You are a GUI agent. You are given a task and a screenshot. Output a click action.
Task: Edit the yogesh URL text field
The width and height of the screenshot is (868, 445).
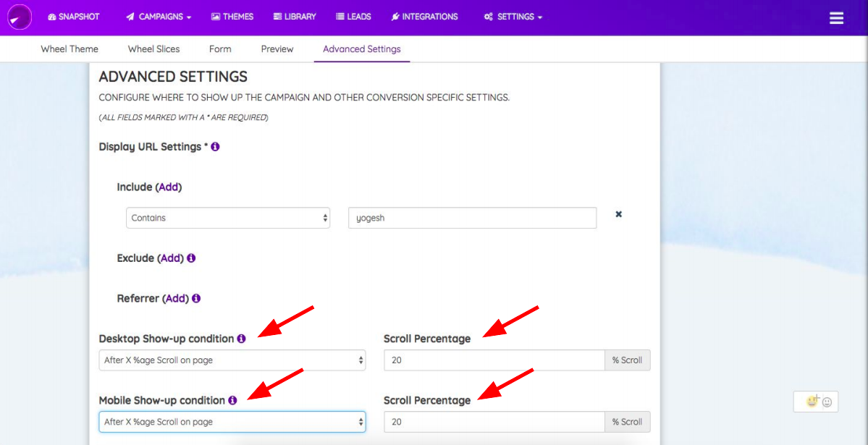[472, 218]
